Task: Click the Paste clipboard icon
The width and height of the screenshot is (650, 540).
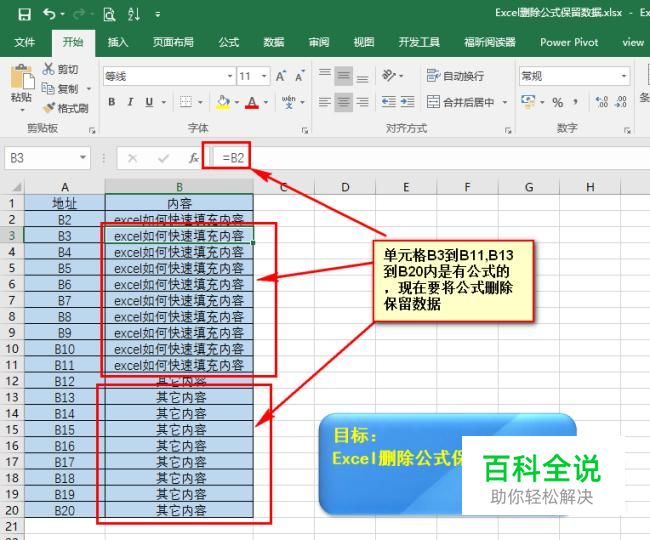Action: 22,76
